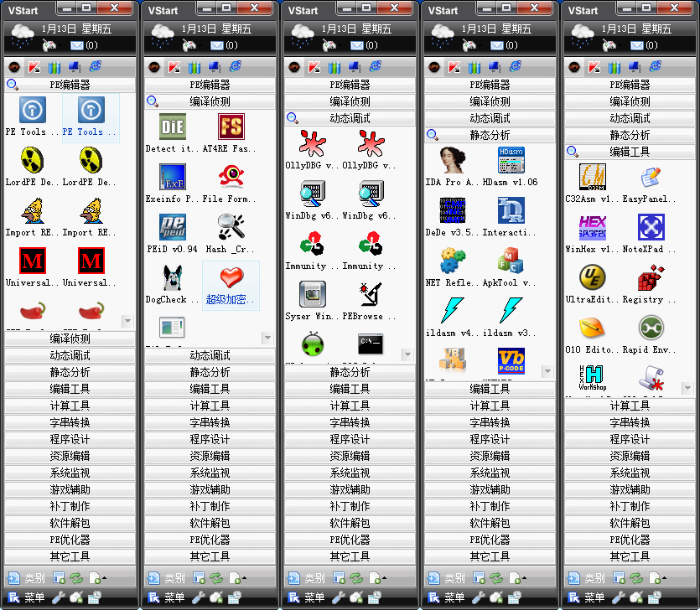Expand 游戏辅助 in window showing IDA Pro
Screen dimensions: 700x610
tap(490, 489)
